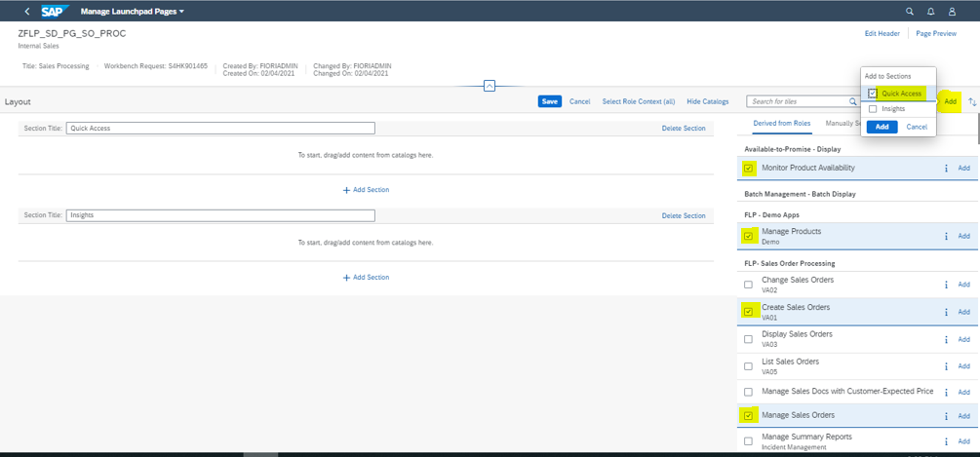Open the user profile icon
The width and height of the screenshot is (980, 457).
(952, 12)
